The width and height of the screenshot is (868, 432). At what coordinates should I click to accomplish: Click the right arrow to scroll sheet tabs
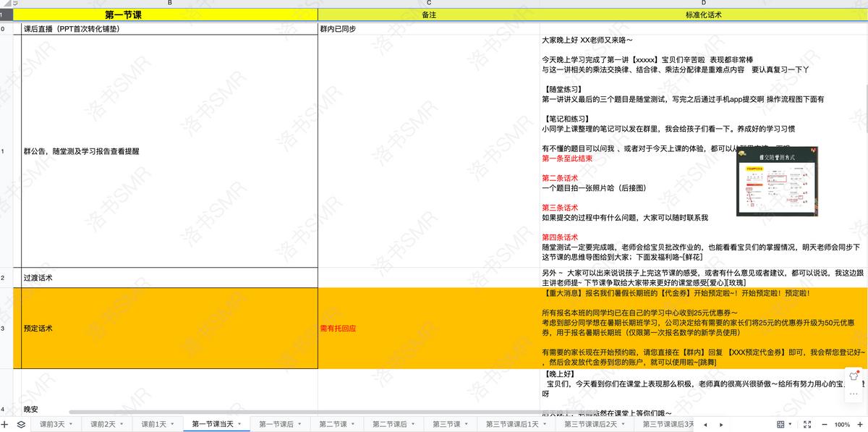point(721,424)
